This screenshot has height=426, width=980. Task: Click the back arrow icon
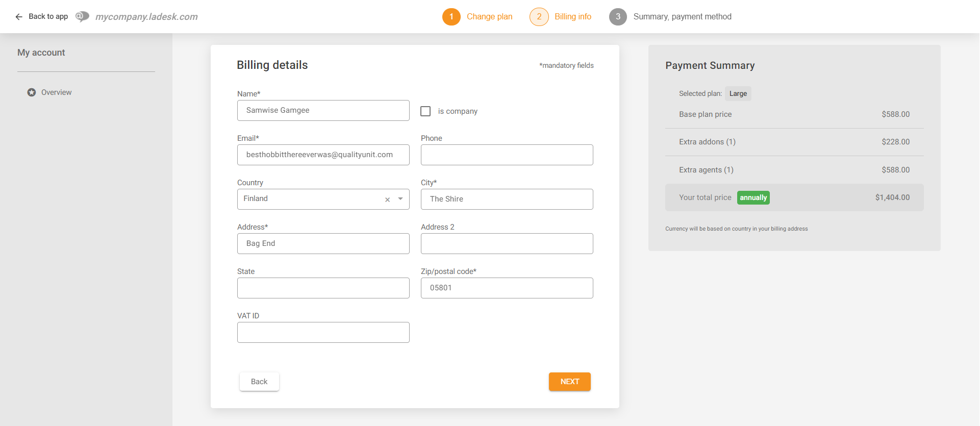pos(19,17)
